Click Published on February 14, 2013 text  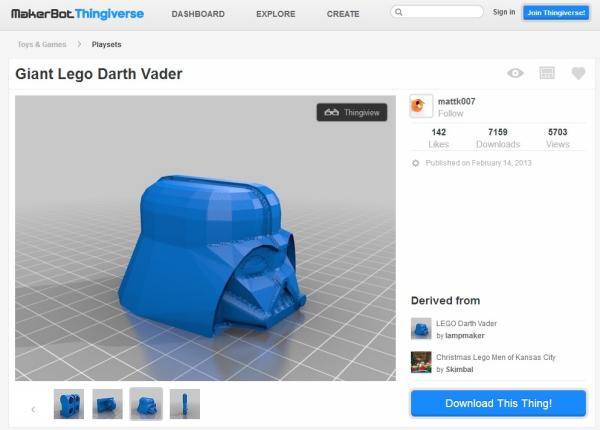[478, 163]
